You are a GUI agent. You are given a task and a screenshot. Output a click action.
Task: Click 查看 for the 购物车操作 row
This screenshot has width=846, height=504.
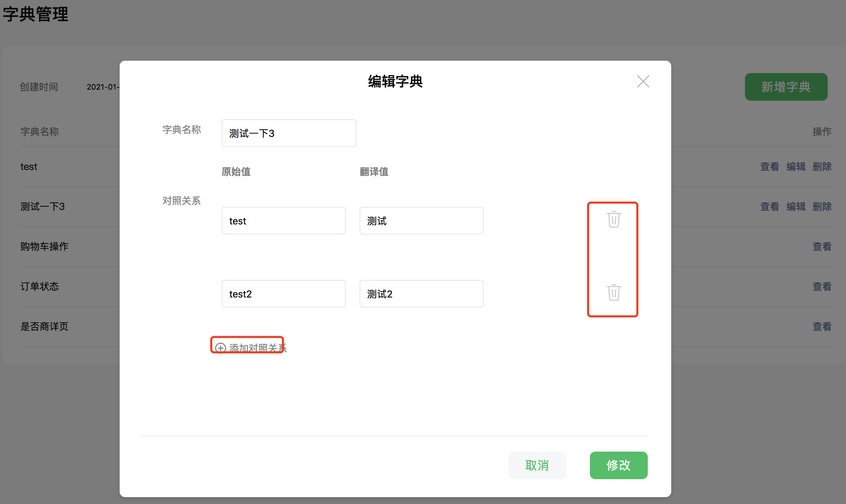coord(822,246)
